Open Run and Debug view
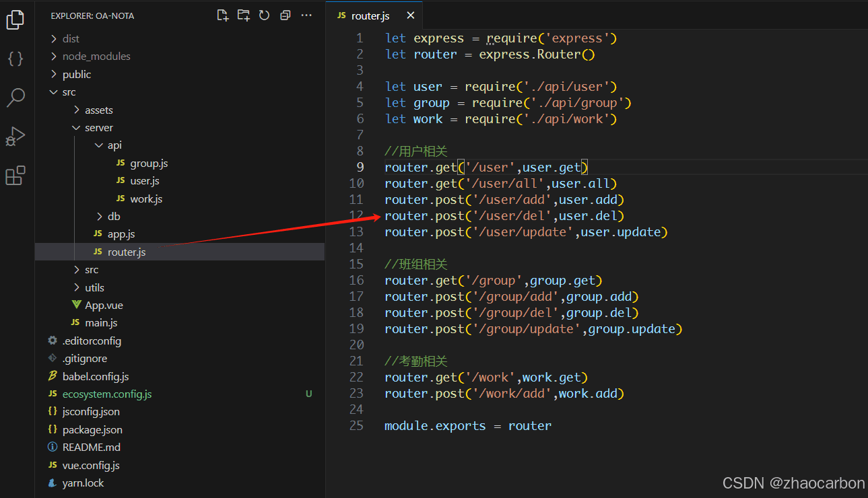Viewport: 868px width, 498px height. pyautogui.click(x=15, y=137)
